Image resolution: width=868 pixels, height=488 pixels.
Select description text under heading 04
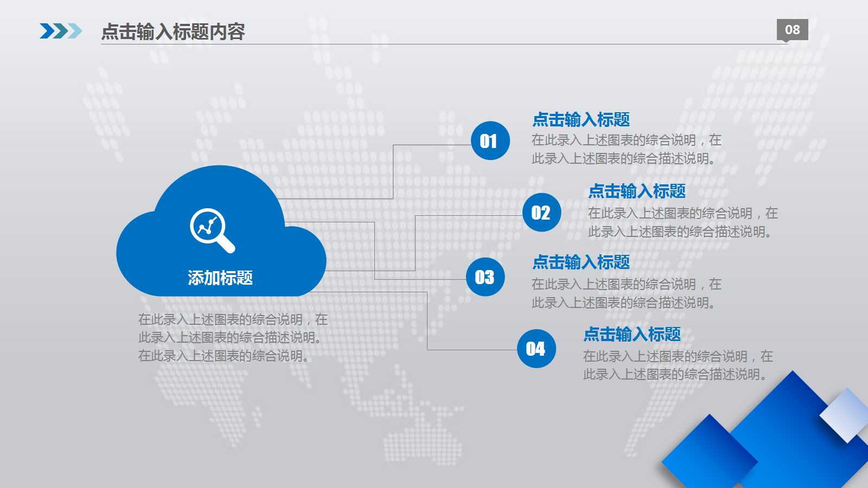coord(678,365)
